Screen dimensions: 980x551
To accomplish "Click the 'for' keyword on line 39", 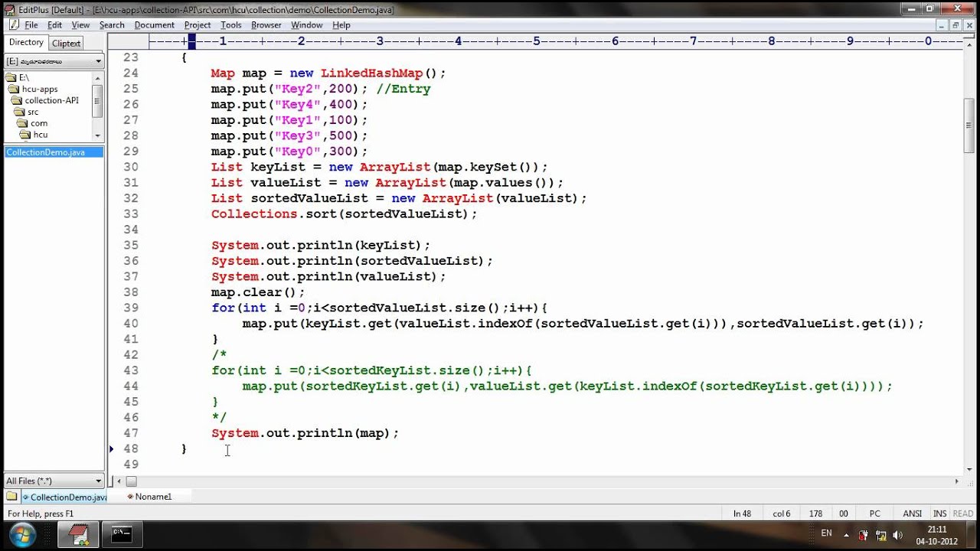I will click(223, 308).
